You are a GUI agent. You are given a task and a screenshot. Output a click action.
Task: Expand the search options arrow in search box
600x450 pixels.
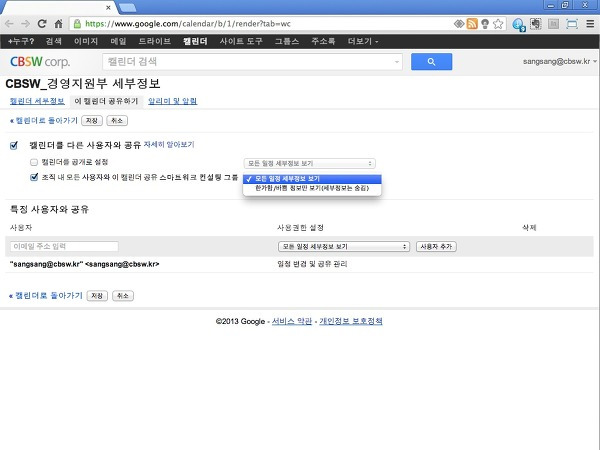pos(397,62)
